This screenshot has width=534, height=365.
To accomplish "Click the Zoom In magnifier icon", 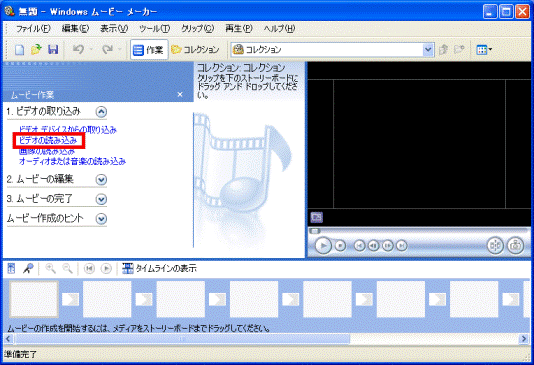I will (51, 269).
